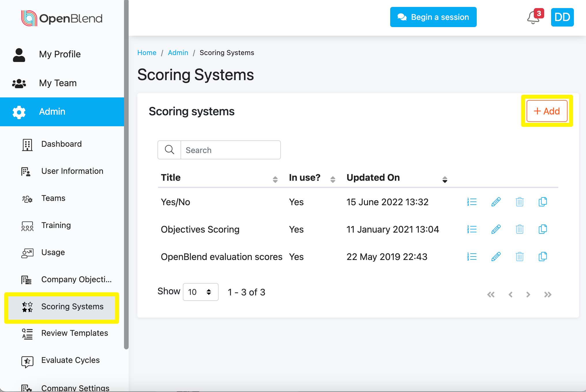Edit the Yes/No scoring system with the pencil icon
This screenshot has height=392, width=586.
point(496,202)
